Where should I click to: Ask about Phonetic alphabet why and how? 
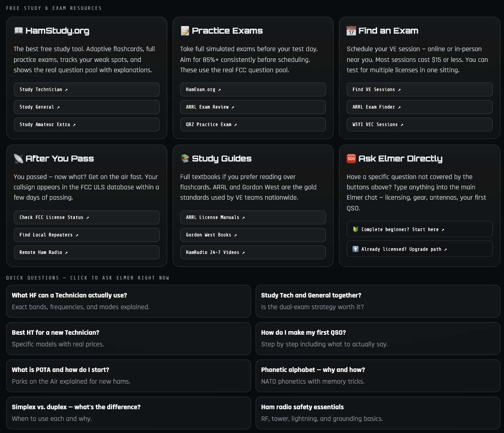(378, 376)
